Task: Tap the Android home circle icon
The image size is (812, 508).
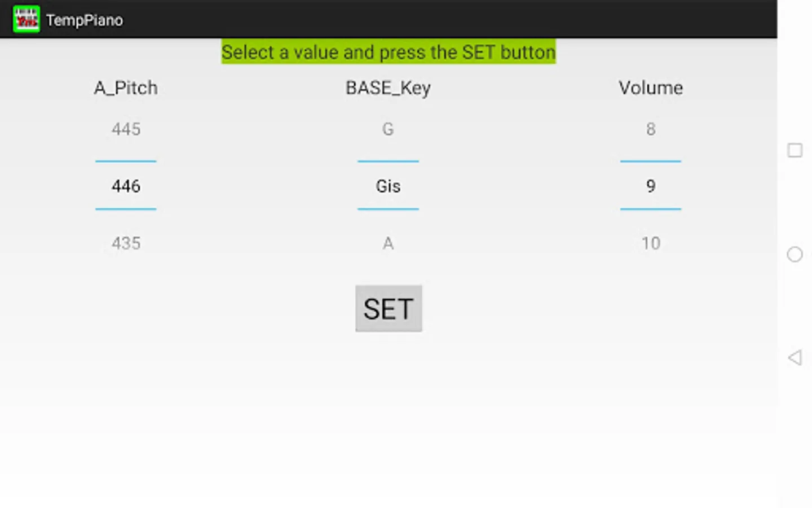Action: click(x=795, y=255)
